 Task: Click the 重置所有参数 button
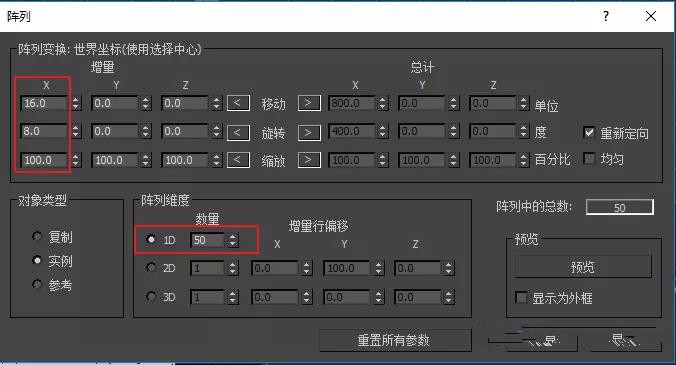[x=394, y=340]
